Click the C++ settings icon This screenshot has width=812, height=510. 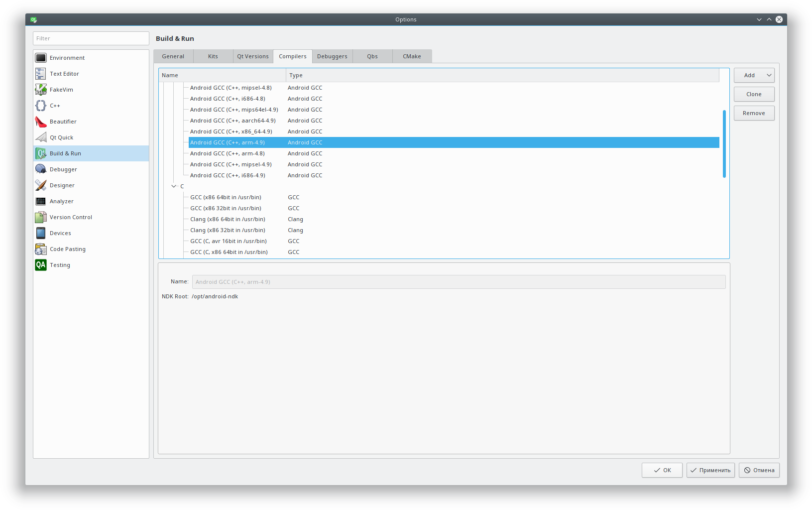pyautogui.click(x=40, y=105)
